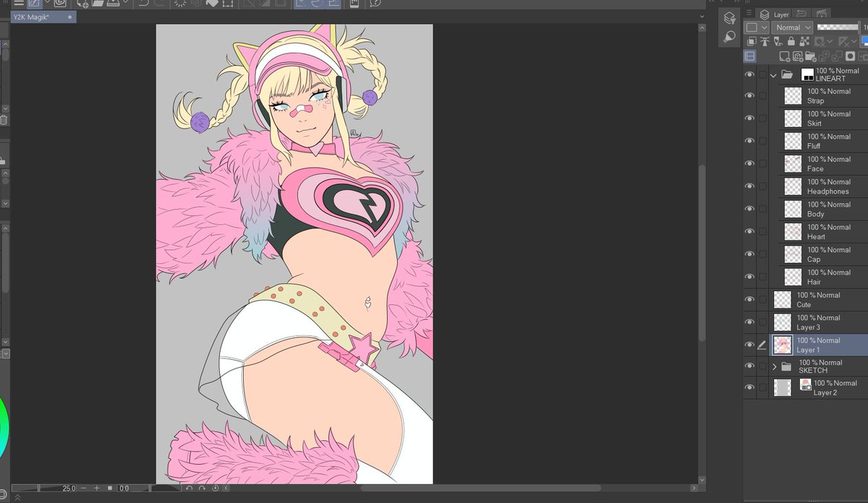This screenshot has height=503, width=868.
Task: Switch to the Y2K Magik canvas tab
Action: (x=43, y=17)
